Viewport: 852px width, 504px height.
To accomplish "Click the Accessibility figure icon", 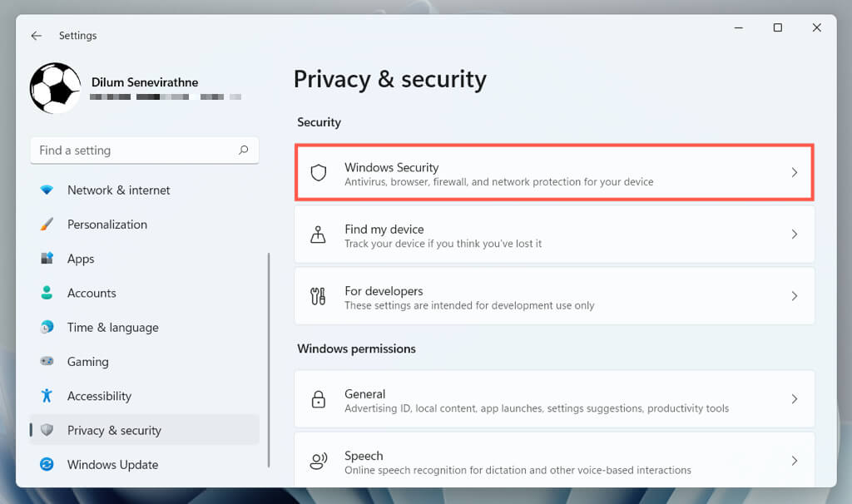I will point(47,396).
